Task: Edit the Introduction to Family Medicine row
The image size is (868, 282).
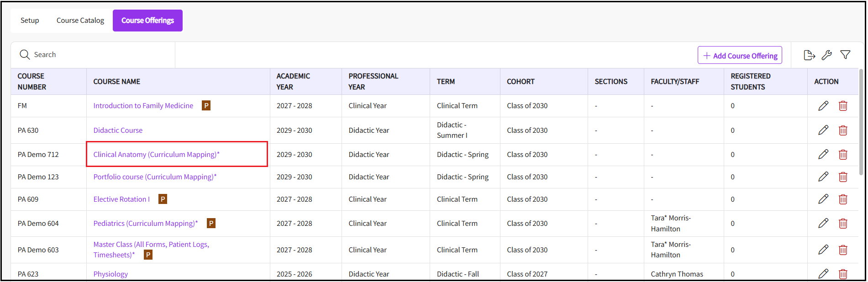Action: click(x=823, y=106)
